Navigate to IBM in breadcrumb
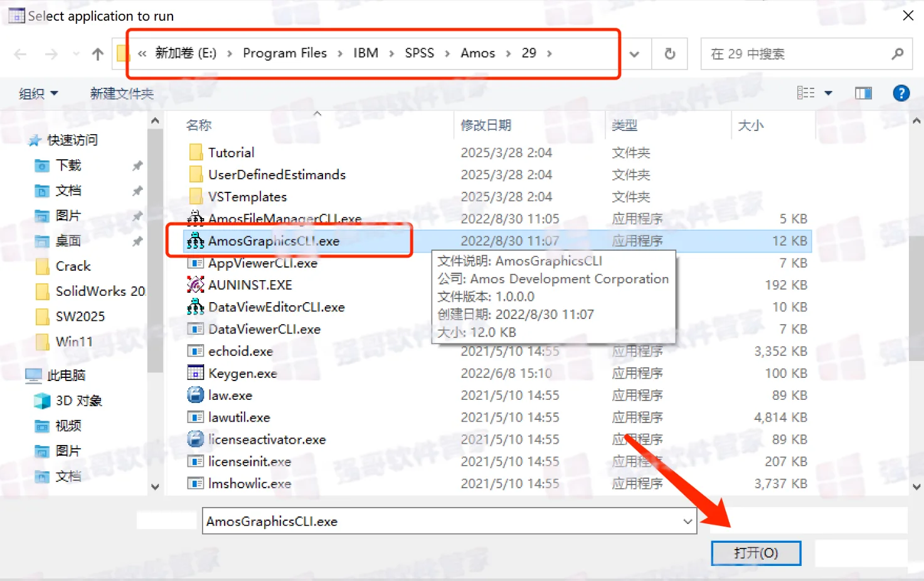The image size is (924, 581). [366, 53]
